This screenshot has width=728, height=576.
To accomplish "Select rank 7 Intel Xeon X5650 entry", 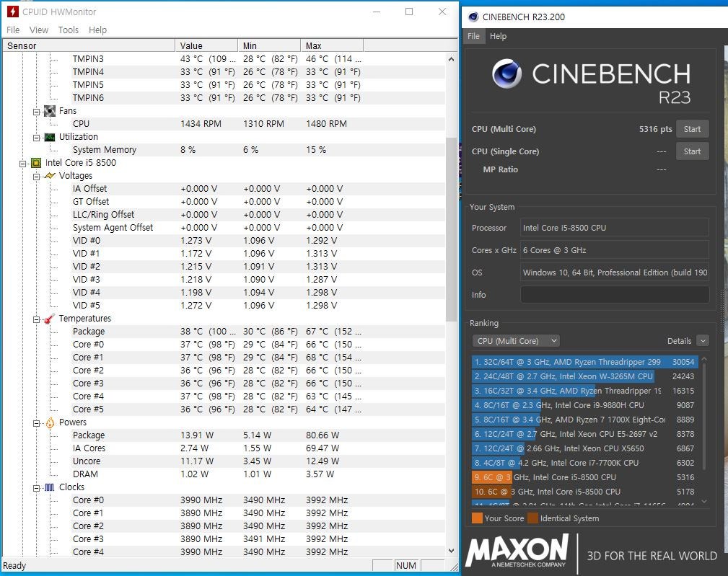I will (x=584, y=448).
